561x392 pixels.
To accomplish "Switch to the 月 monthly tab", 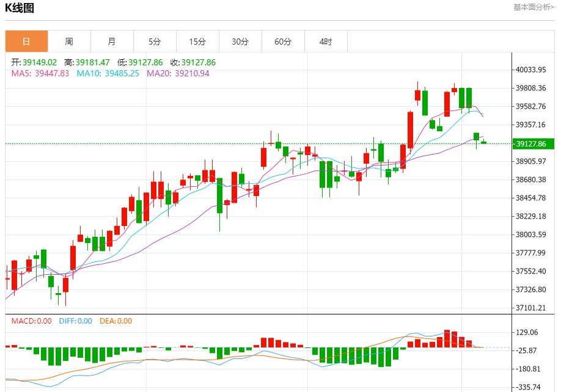I will tap(112, 42).
